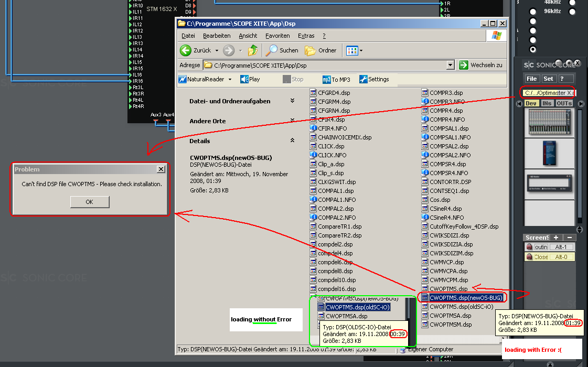
Task: Select COMPR3.dsp file icon
Action: 425,92
